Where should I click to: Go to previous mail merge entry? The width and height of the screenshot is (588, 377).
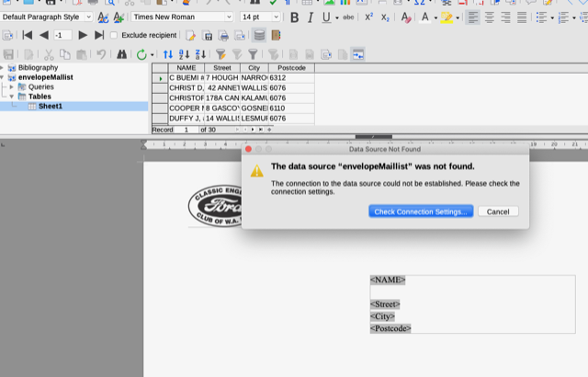[44, 35]
